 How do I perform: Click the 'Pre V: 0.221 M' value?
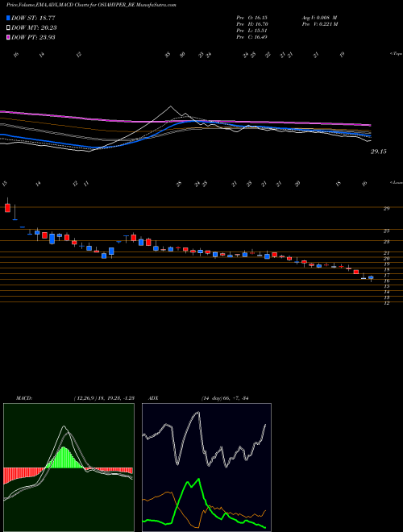(319, 23)
